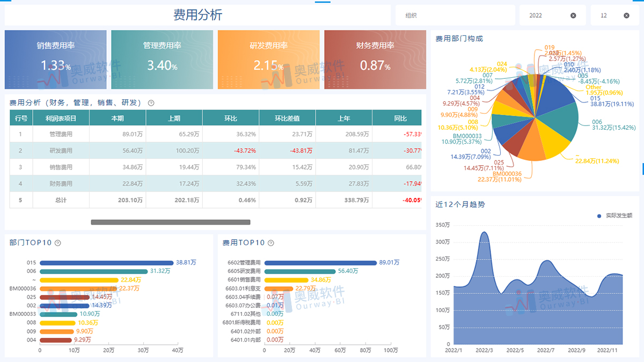This screenshot has height=362, width=644.
Task: Select the 管理费用 row in table
Action: click(x=61, y=134)
